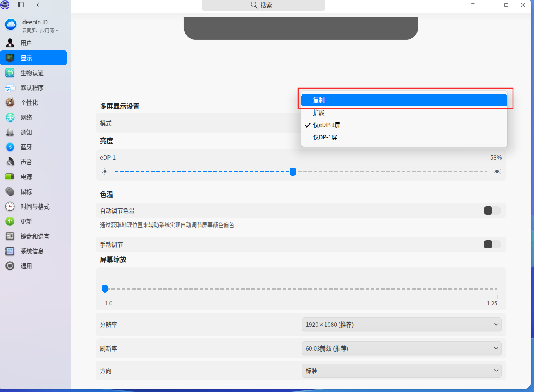Open 鼠标 mouse settings
The height and width of the screenshot is (392, 534).
(x=33, y=191)
